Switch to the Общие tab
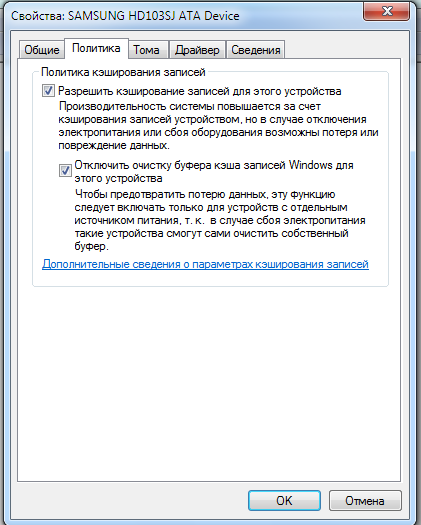Viewport: 421px width, 525px height. tap(42, 50)
